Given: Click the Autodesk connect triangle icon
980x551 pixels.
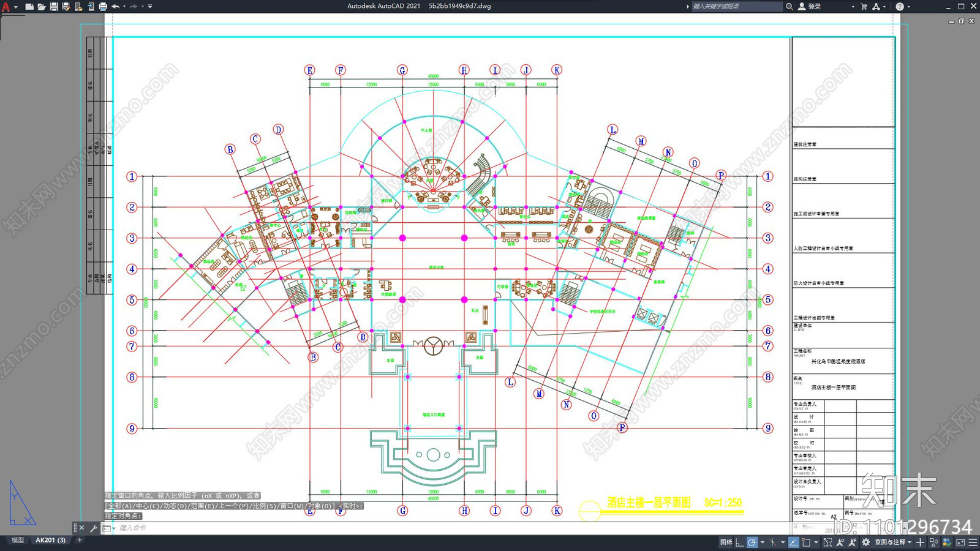Looking at the screenshot, I should pyautogui.click(x=876, y=6).
